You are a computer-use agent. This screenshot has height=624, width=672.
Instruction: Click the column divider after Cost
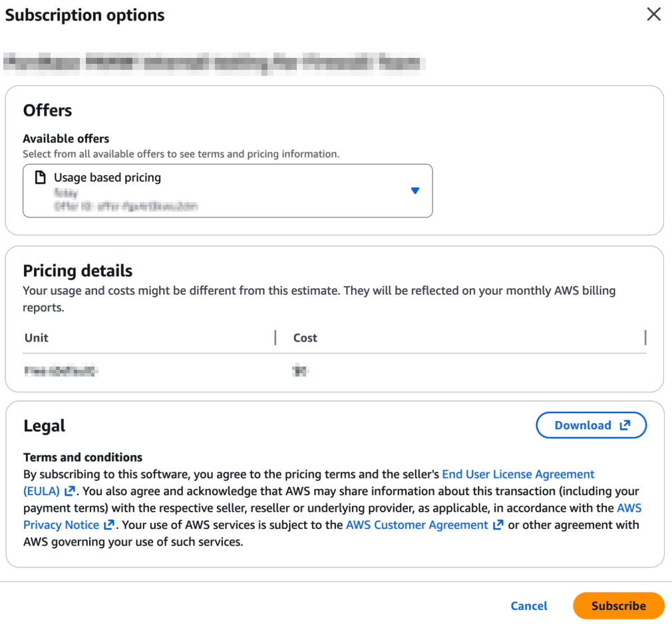(645, 338)
